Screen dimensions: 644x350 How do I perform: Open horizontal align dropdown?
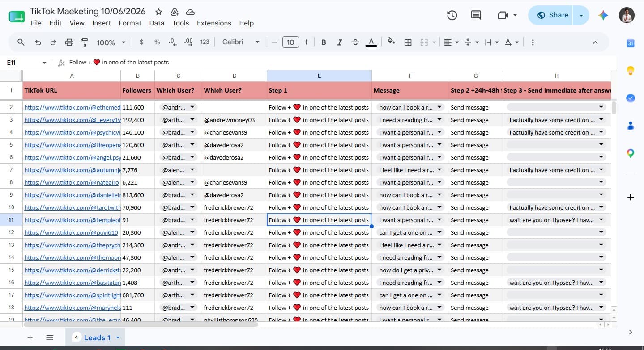point(451,42)
